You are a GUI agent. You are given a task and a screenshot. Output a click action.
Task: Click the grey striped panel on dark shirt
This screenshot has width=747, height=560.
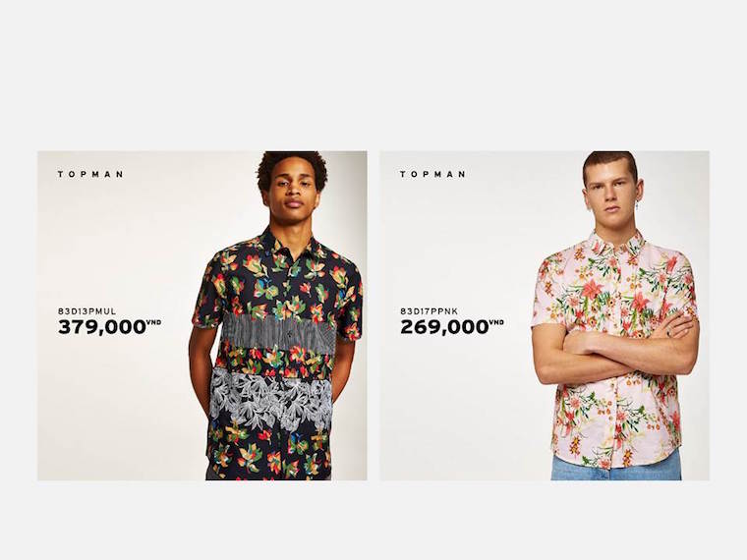pos(276,332)
